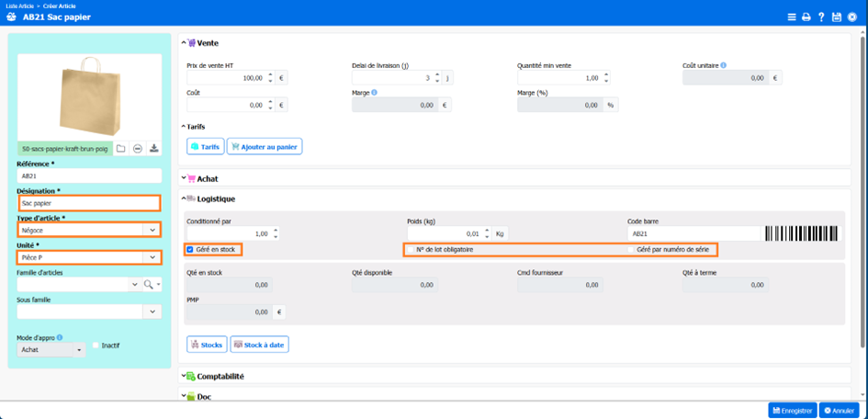Uncheck the Géré en stock checkbox
The image size is (868, 419).
(190, 250)
